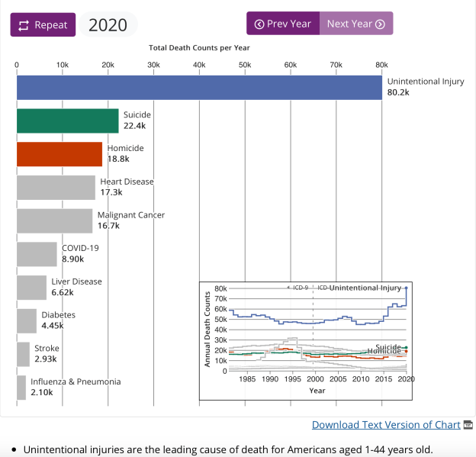
Task: Click the left arrow icon in Prev Year
Action: (259, 24)
